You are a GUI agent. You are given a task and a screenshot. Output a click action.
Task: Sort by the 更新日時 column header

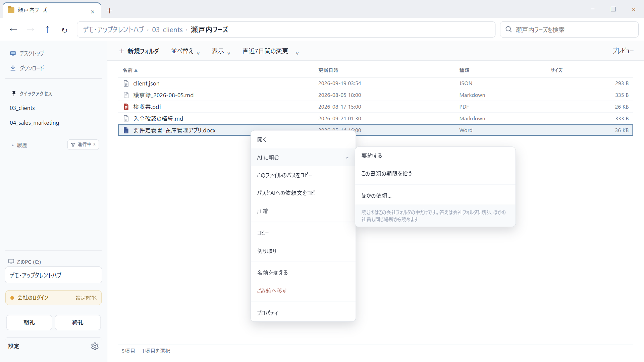pyautogui.click(x=328, y=70)
